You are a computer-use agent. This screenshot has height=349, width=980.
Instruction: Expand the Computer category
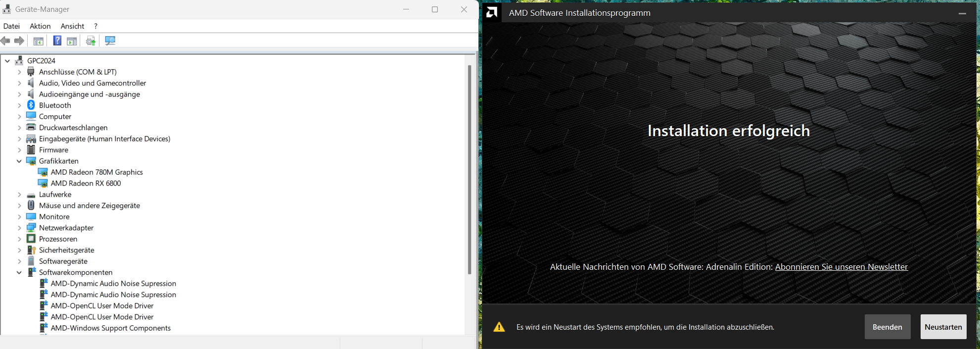point(19,116)
